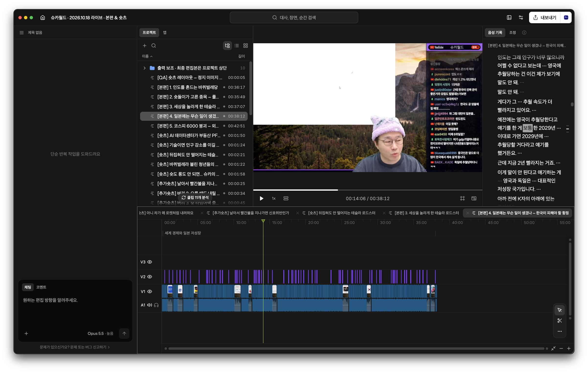Click the search field 대사, 장면, 순간 검색
This screenshot has height=372, width=588.
[x=294, y=18]
